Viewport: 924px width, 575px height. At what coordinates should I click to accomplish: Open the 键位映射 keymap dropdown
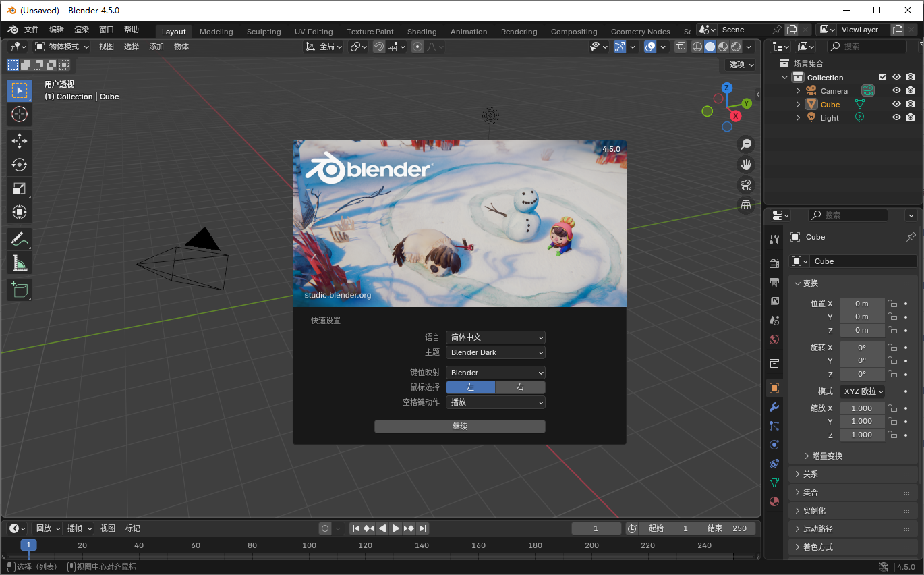click(x=496, y=373)
